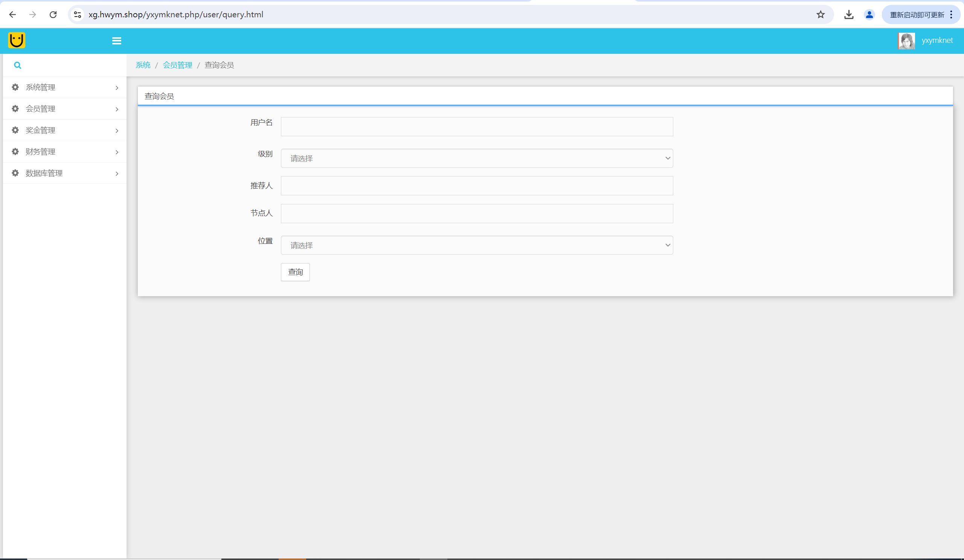Go back using the back arrow
The width and height of the screenshot is (964, 560).
pos(13,15)
